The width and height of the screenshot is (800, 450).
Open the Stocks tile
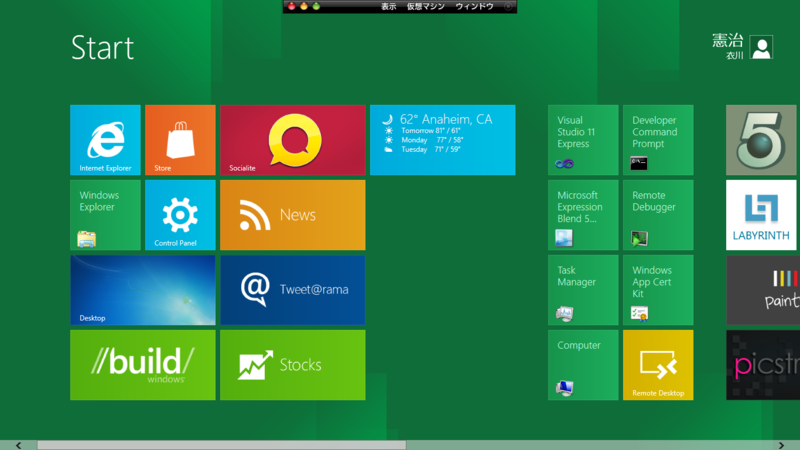(x=293, y=365)
